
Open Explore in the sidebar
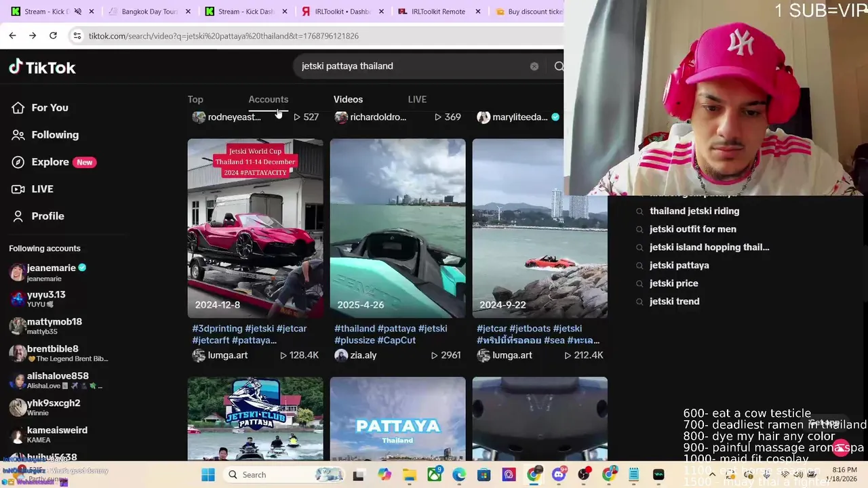click(x=53, y=162)
